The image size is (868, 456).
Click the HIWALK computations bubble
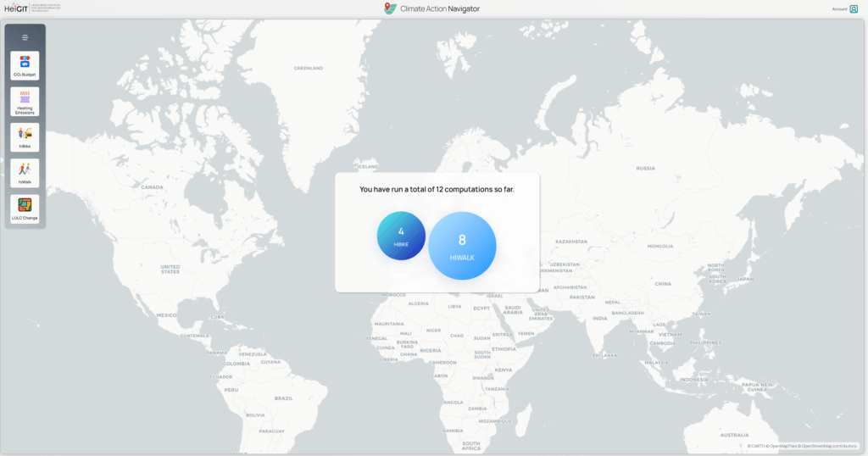462,245
